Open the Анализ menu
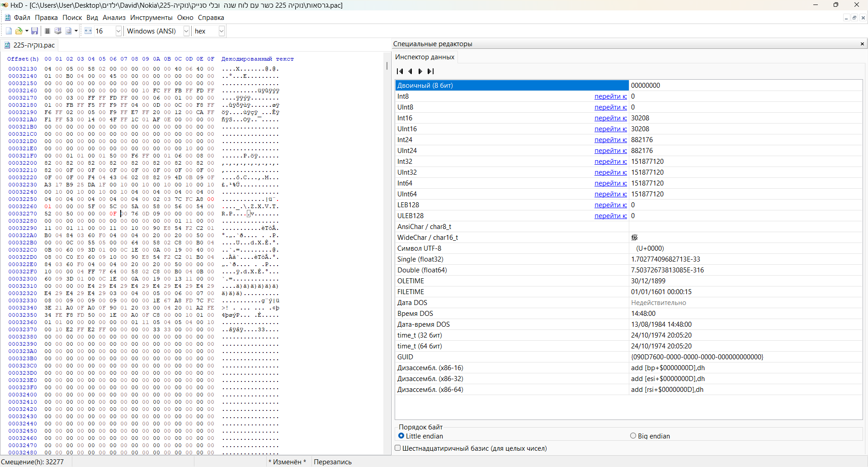This screenshot has width=868, height=467. [114, 18]
